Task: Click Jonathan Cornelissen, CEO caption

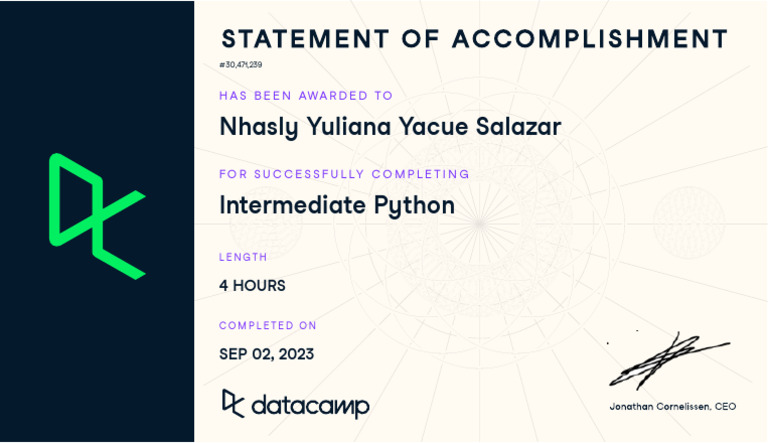Action: pos(672,406)
